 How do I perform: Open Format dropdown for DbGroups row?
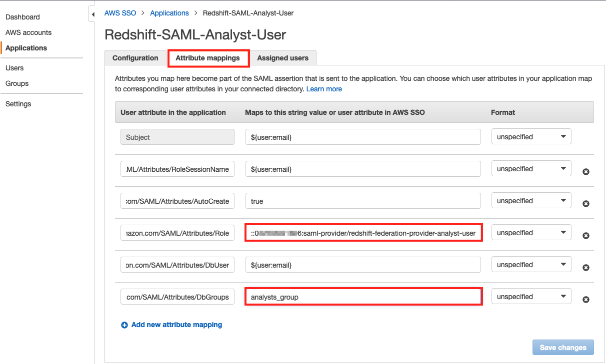[531, 297]
